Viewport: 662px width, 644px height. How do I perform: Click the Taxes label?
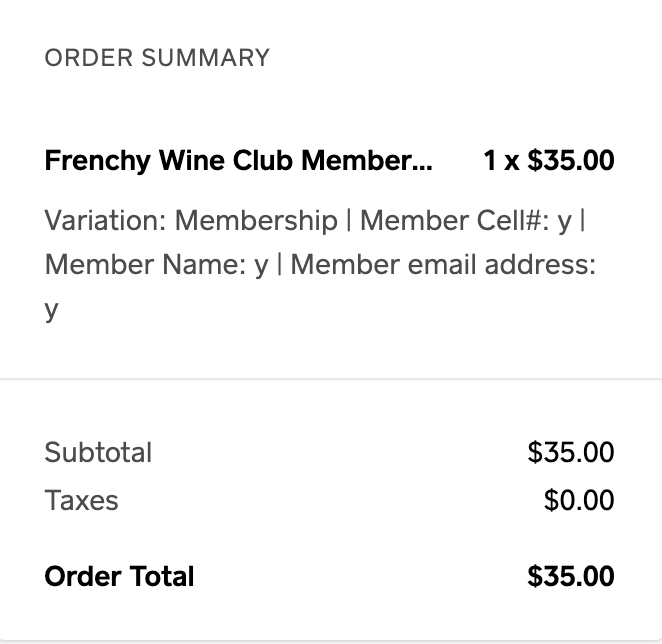pos(81,500)
